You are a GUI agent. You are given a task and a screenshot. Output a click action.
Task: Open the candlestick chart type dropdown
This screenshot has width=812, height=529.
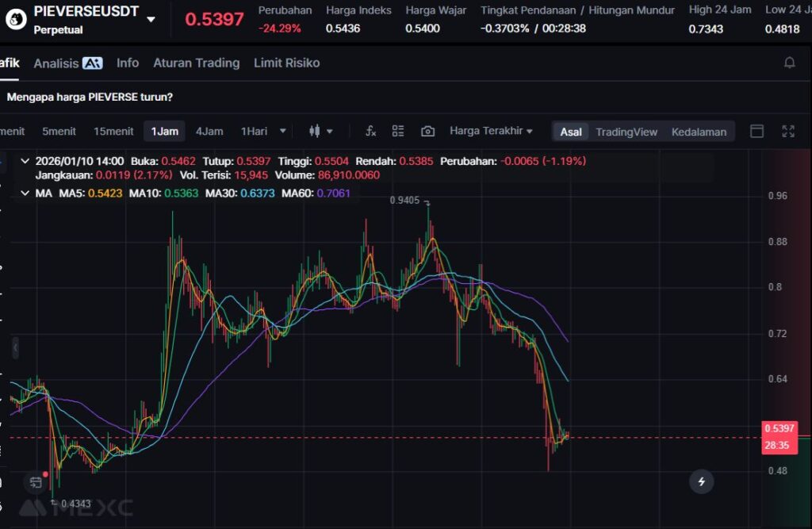pyautogui.click(x=320, y=132)
